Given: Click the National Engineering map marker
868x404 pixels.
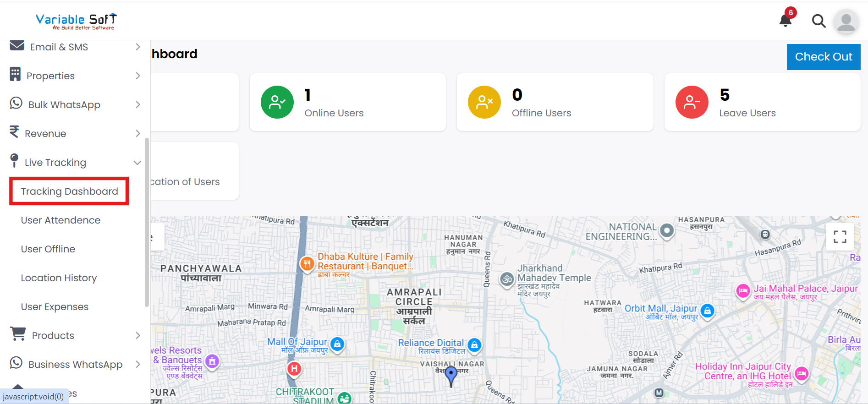Looking at the screenshot, I should 667,230.
